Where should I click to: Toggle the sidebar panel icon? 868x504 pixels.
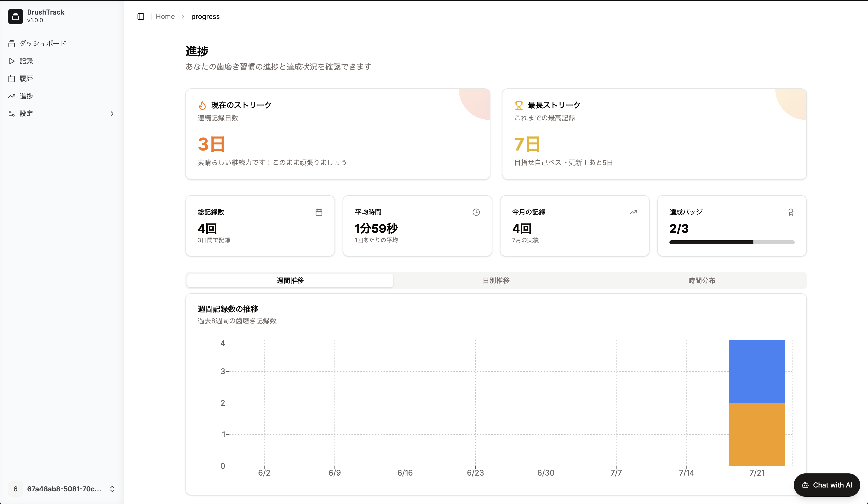(x=141, y=17)
